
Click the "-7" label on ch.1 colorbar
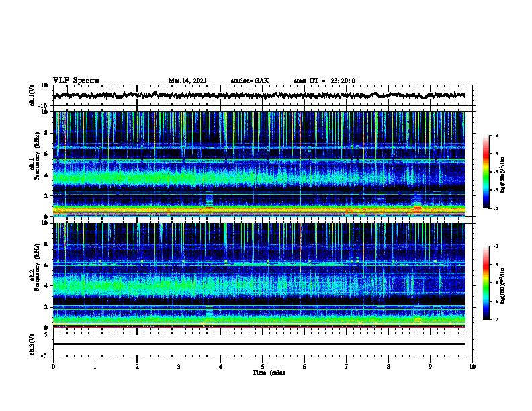[x=496, y=208]
